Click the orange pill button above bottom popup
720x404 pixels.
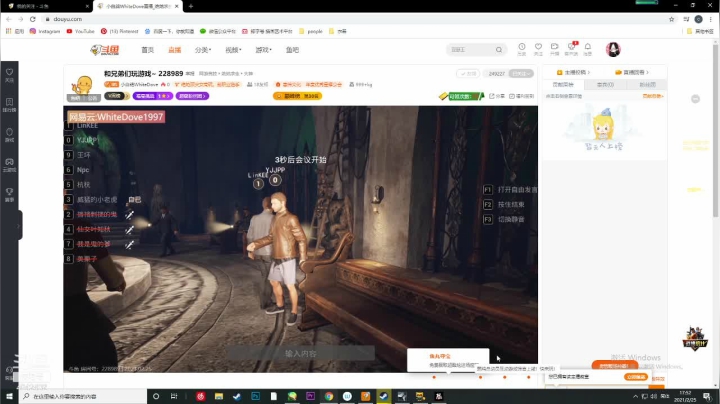pyautogui.click(x=614, y=365)
